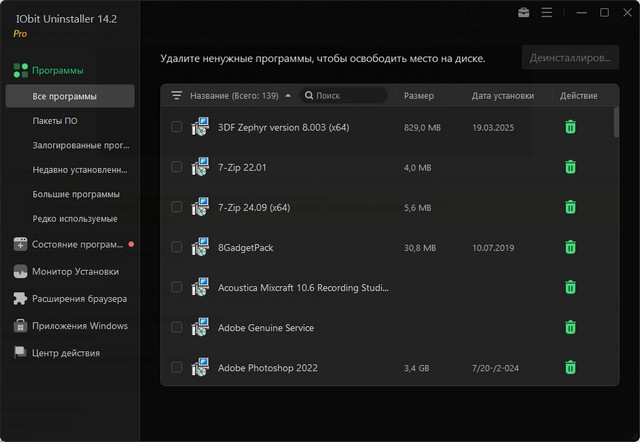Click the filter icon beside the Название column
The height and width of the screenshot is (442, 640).
(177, 96)
